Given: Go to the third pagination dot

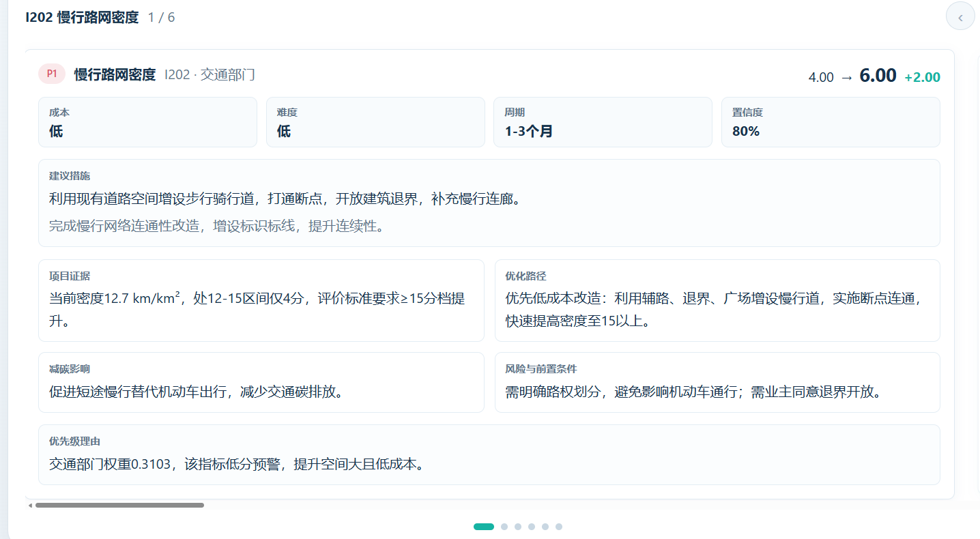Looking at the screenshot, I should tap(518, 527).
